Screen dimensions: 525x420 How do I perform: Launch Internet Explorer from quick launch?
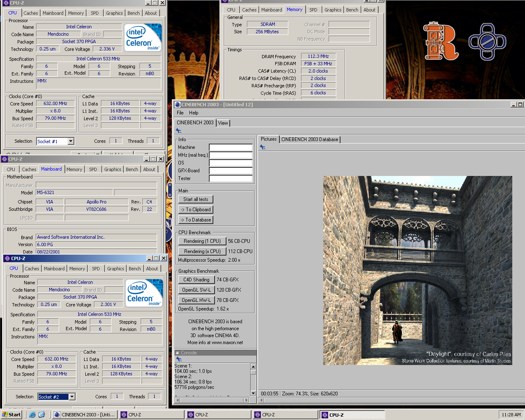(x=32, y=415)
